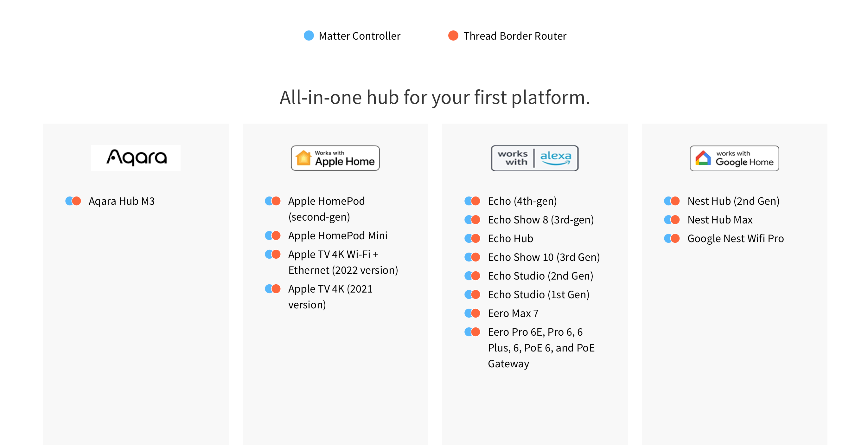The height and width of the screenshot is (445, 868).
Task: Select Nest Hub (2nd Gen) entry
Action: click(733, 201)
